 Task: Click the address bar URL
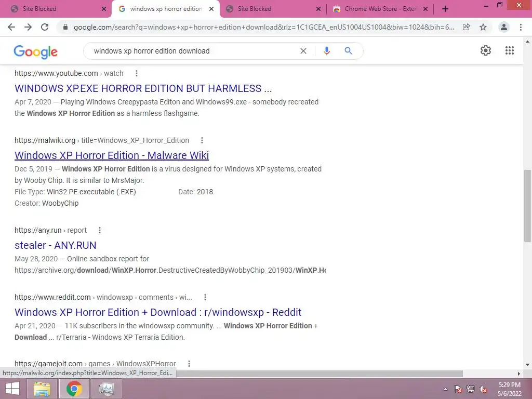(x=263, y=27)
